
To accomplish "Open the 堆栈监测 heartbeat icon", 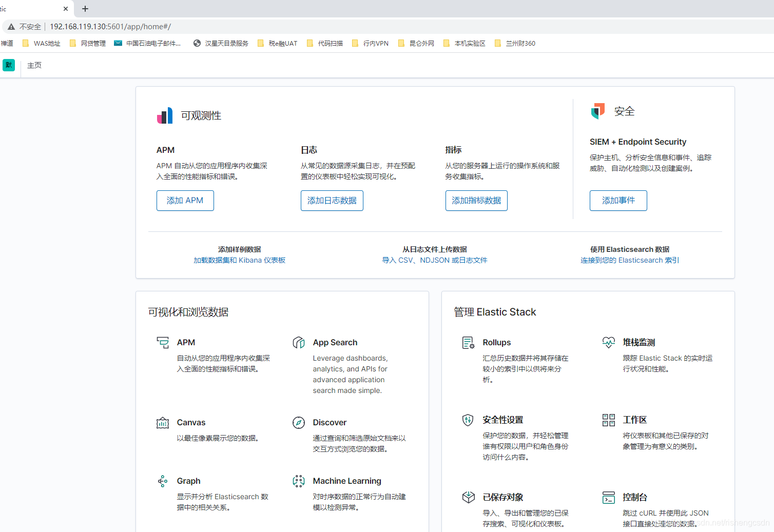I will pyautogui.click(x=609, y=343).
